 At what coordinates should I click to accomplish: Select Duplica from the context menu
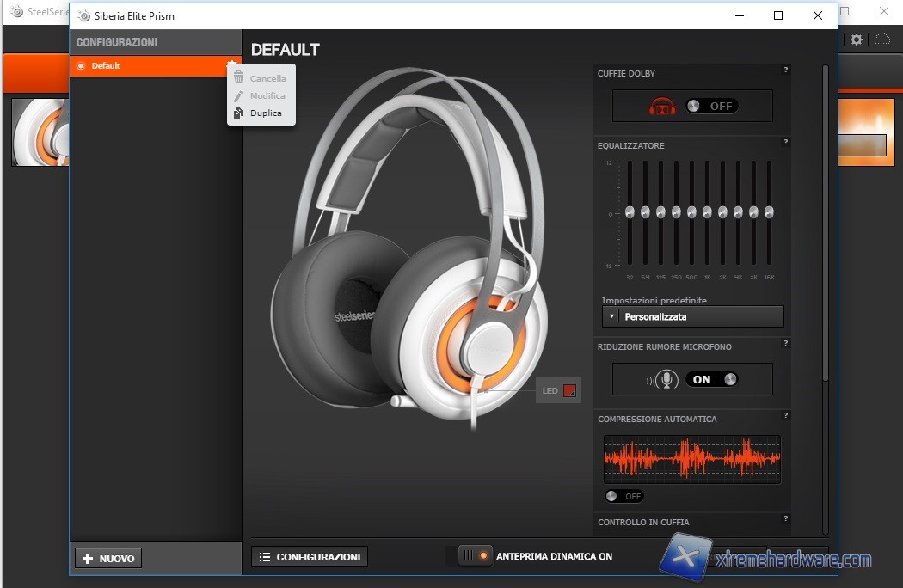coord(266,113)
